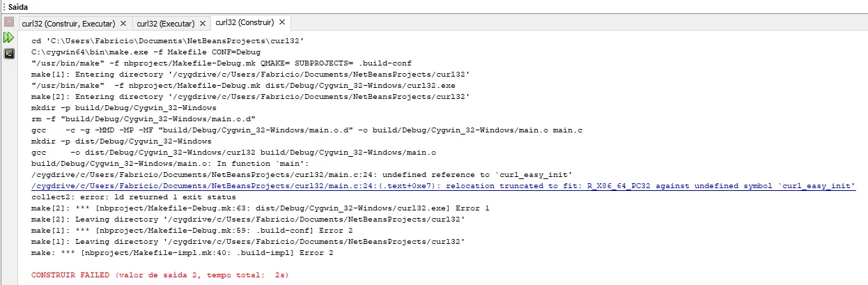Close the curl32 (Construir) tab
This screenshot has width=868, height=285.
[x=283, y=22]
